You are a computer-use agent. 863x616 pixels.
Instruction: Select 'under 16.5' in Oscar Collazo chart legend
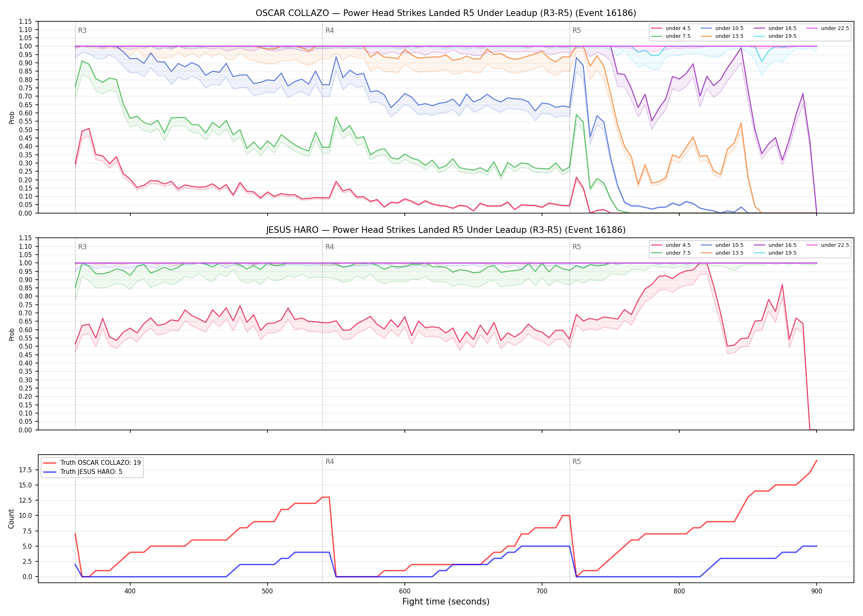point(775,28)
